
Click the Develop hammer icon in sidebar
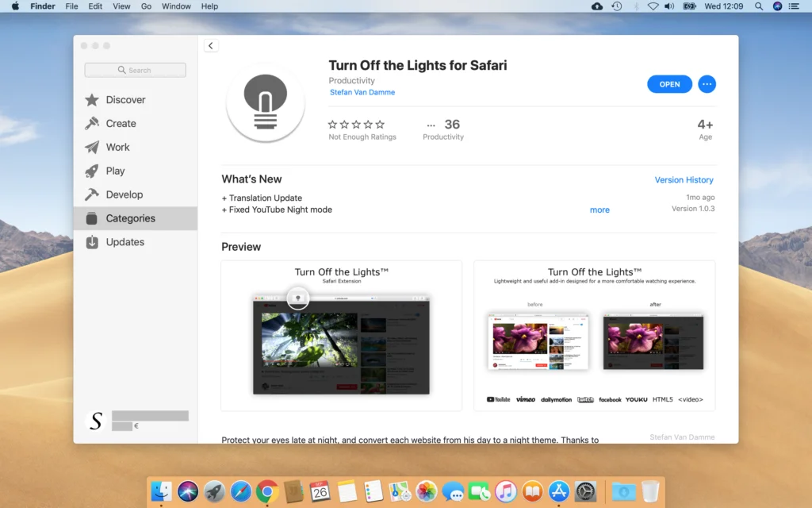[x=92, y=194]
